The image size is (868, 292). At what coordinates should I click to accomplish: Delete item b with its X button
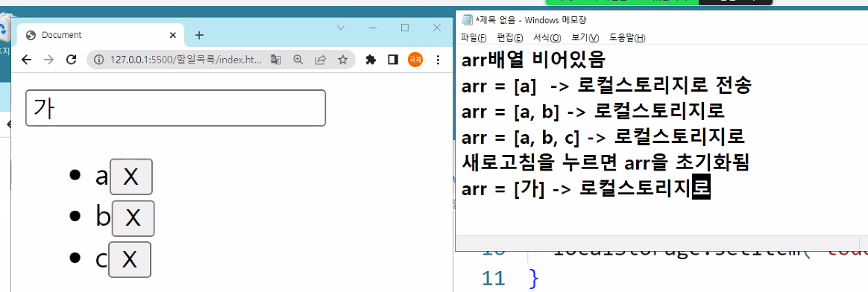pos(133,218)
